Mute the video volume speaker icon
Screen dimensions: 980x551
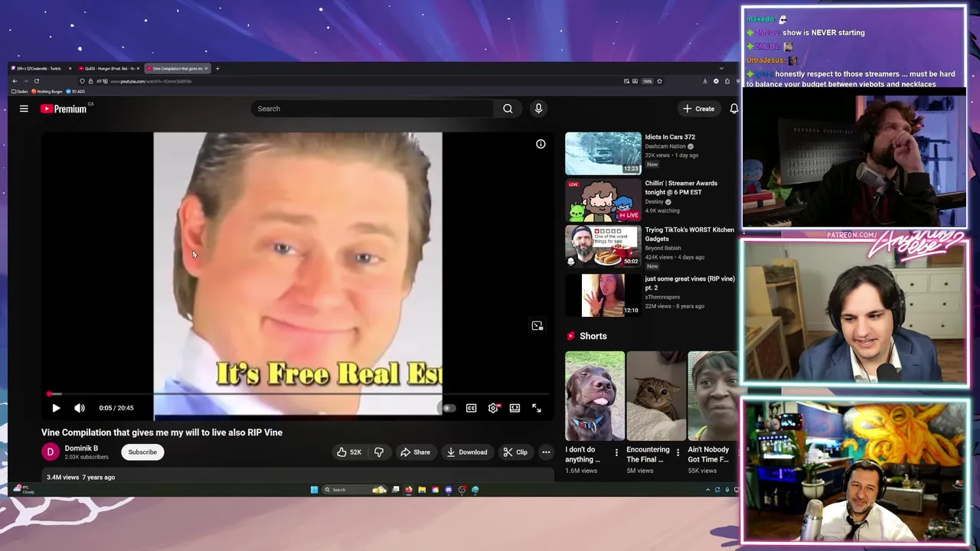pyautogui.click(x=80, y=408)
